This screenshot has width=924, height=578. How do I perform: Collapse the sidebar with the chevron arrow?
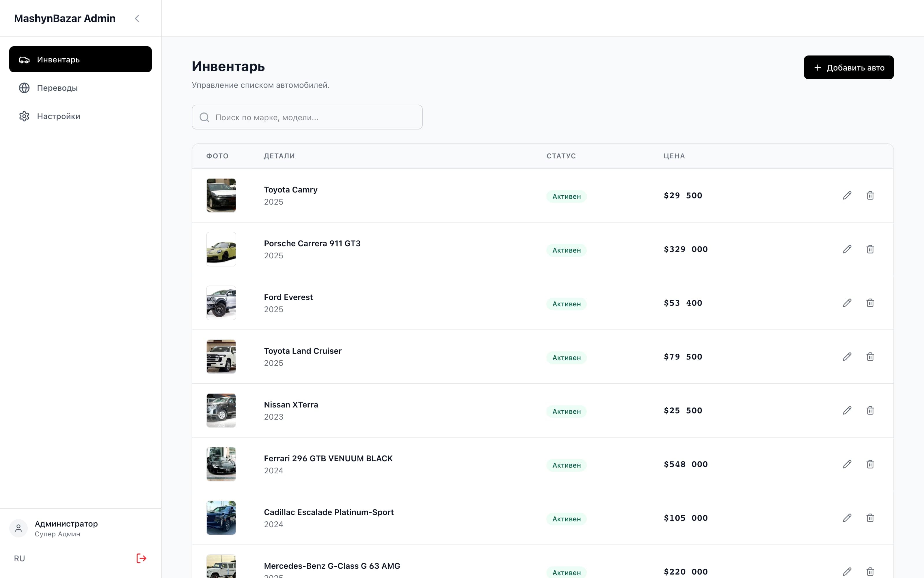click(x=137, y=18)
